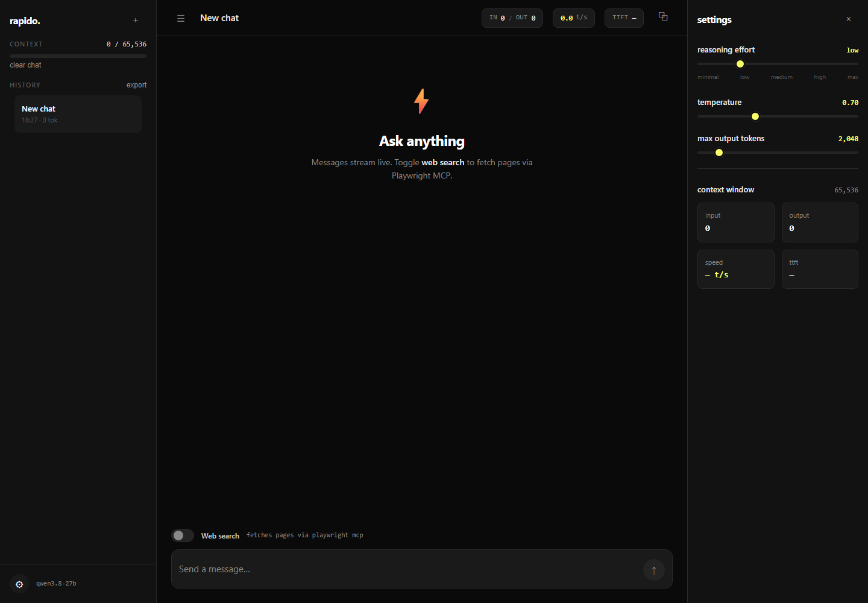The image size is (868, 603).
Task: Click the settings panel title
Action: (x=714, y=20)
